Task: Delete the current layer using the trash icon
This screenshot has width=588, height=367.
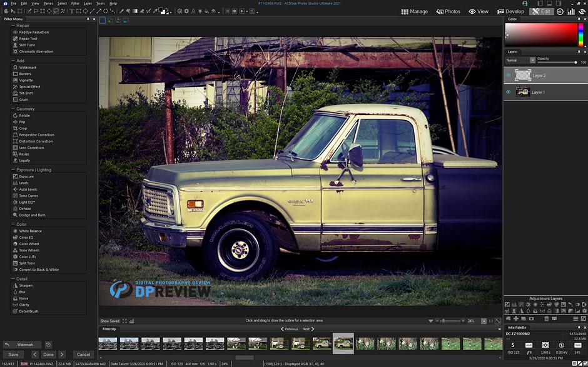Action: point(547,319)
